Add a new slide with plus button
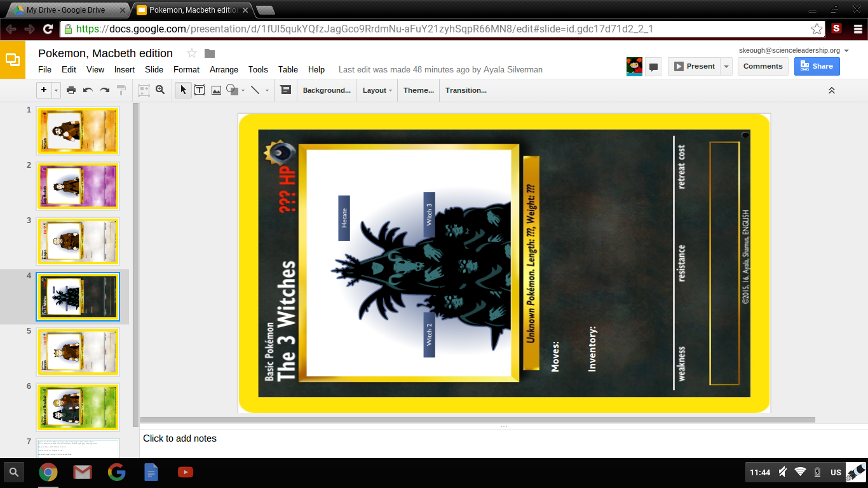Screen dimensions: 868x488 pos(44,90)
